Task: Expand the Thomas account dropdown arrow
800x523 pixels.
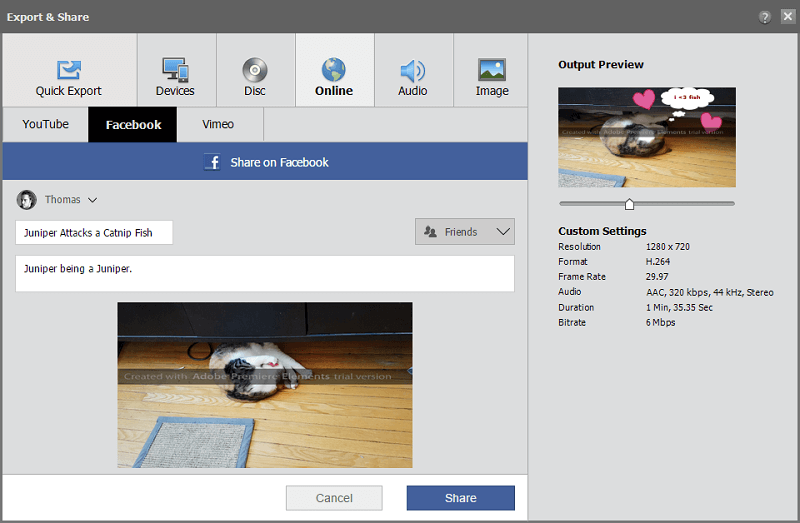Action: (x=92, y=200)
